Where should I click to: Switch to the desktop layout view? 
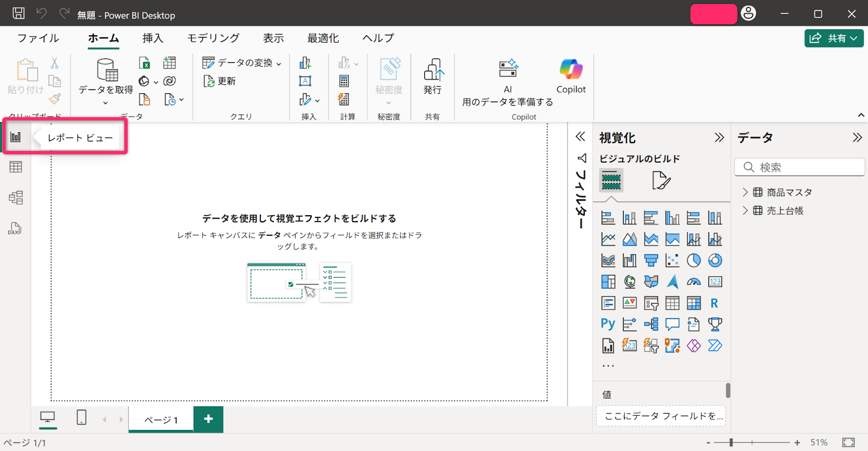pos(48,417)
